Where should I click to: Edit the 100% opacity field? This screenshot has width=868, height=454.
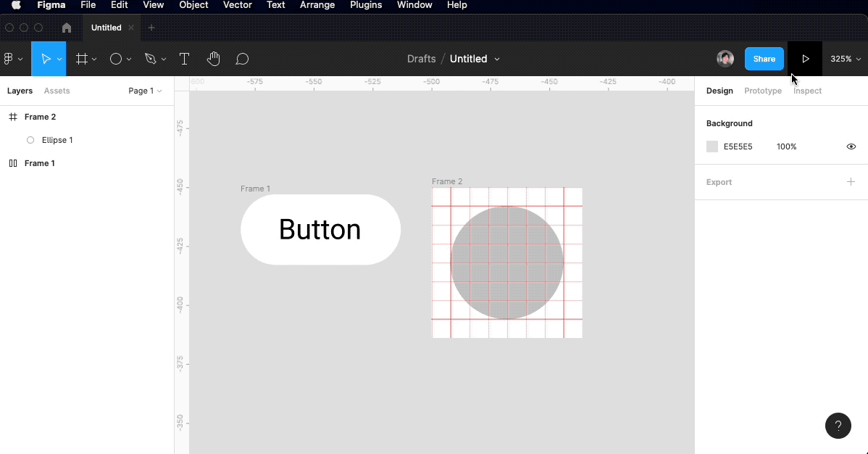[x=787, y=147]
